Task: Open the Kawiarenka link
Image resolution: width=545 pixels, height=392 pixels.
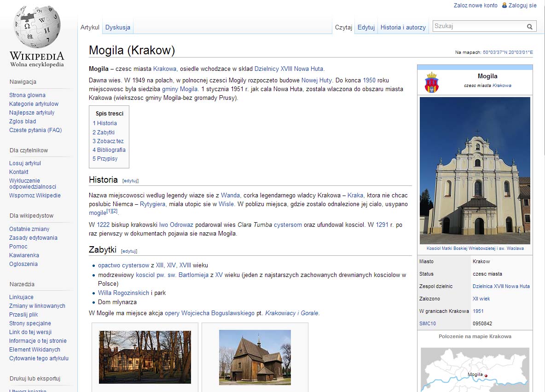Action: pyautogui.click(x=24, y=255)
